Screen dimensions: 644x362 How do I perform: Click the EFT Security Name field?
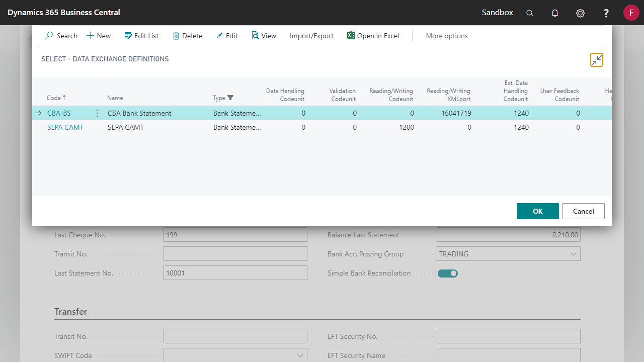[508, 355]
